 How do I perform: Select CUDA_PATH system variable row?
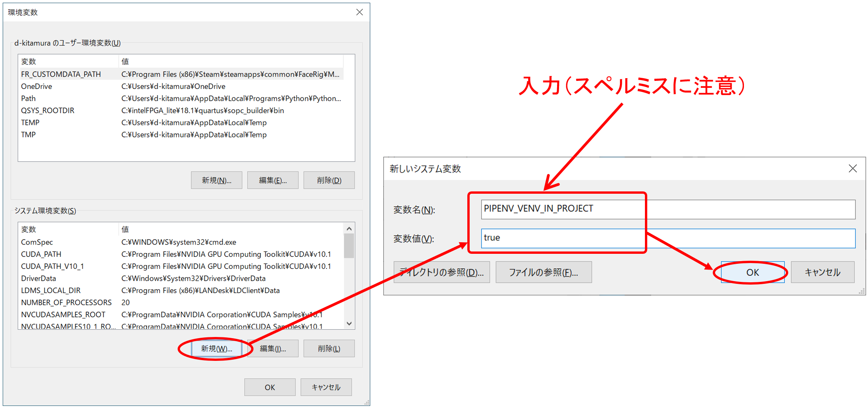point(181,254)
